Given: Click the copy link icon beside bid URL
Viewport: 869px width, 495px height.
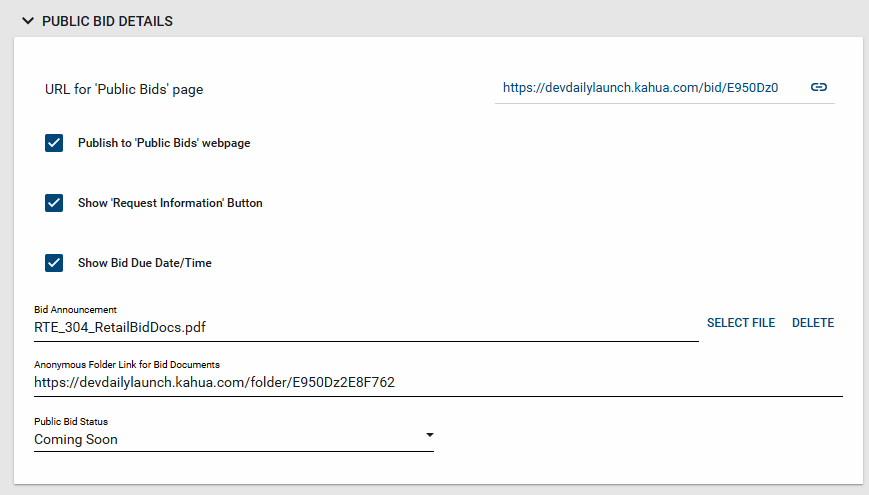Looking at the screenshot, I should pos(818,88).
